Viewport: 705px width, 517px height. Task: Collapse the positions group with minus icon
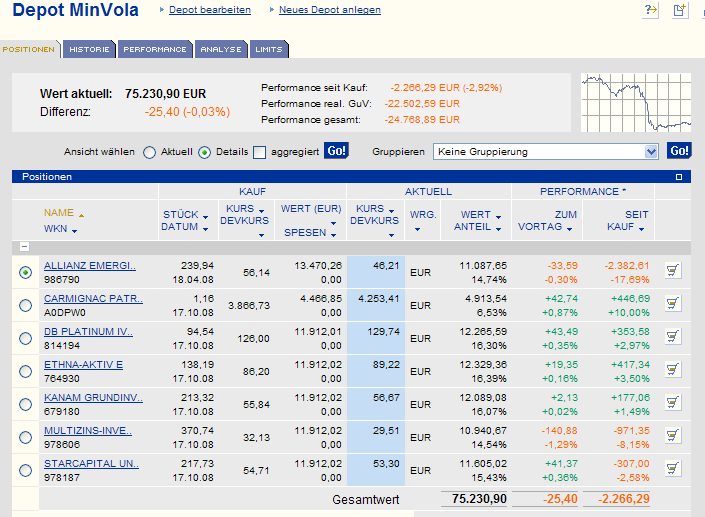click(x=24, y=246)
